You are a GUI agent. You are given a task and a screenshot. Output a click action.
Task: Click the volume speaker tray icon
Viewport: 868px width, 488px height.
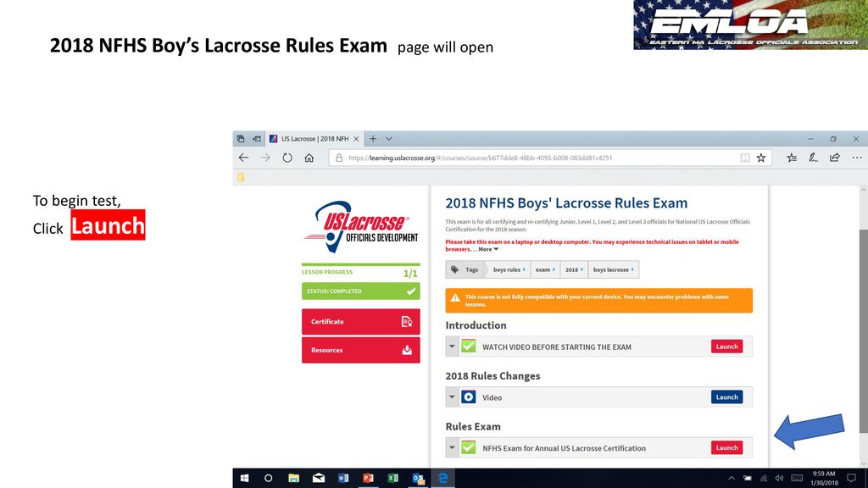(780, 478)
